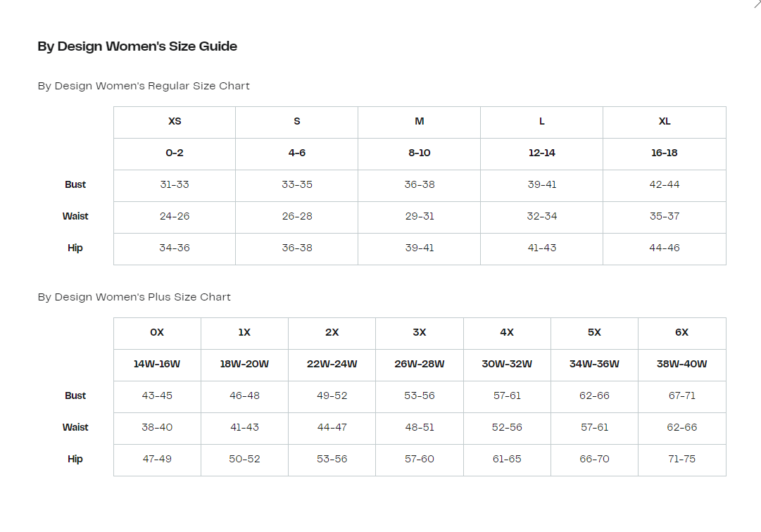Viewport: 761px width, 532px height.
Task: Select the 6X hip measurement 71-75
Action: [681, 459]
